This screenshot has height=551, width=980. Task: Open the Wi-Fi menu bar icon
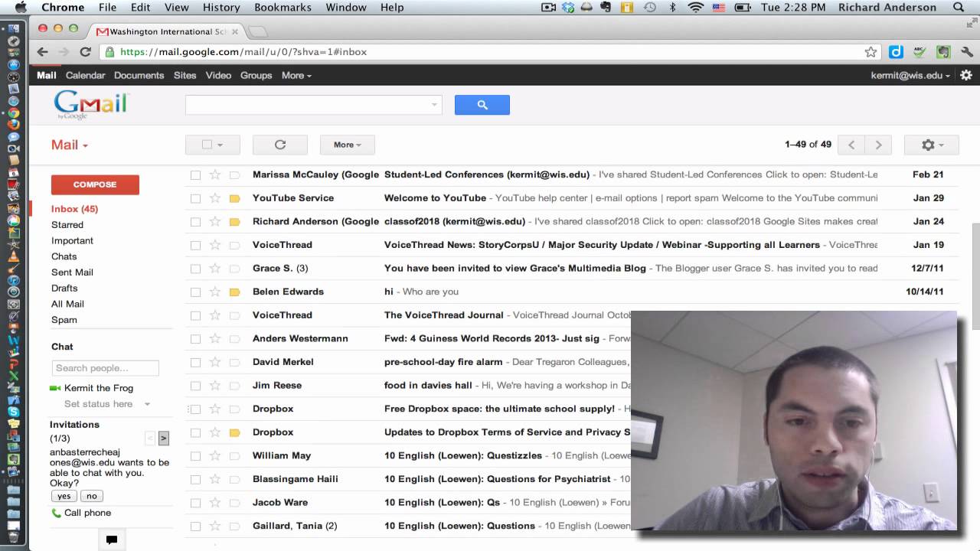tap(695, 8)
